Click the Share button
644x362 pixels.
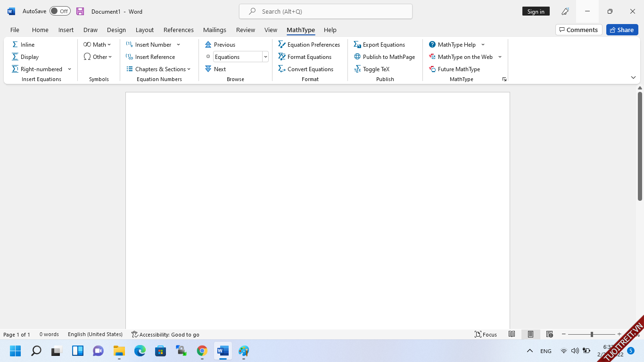(x=622, y=30)
